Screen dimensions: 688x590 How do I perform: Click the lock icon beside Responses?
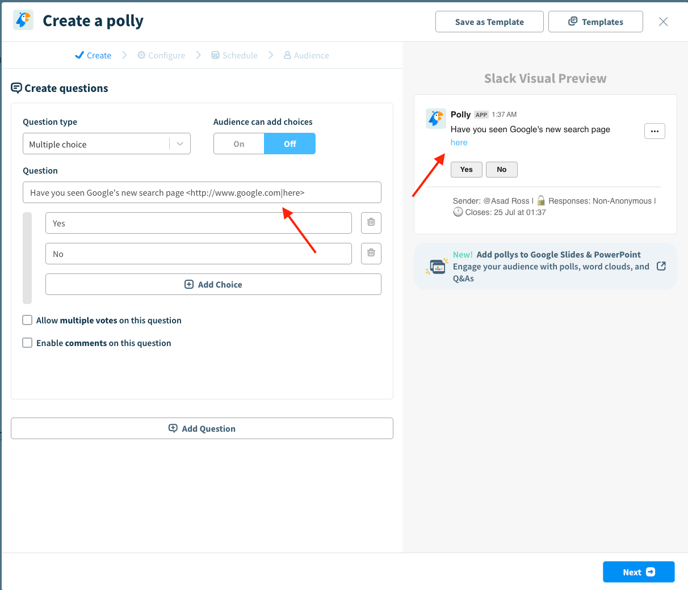click(541, 200)
